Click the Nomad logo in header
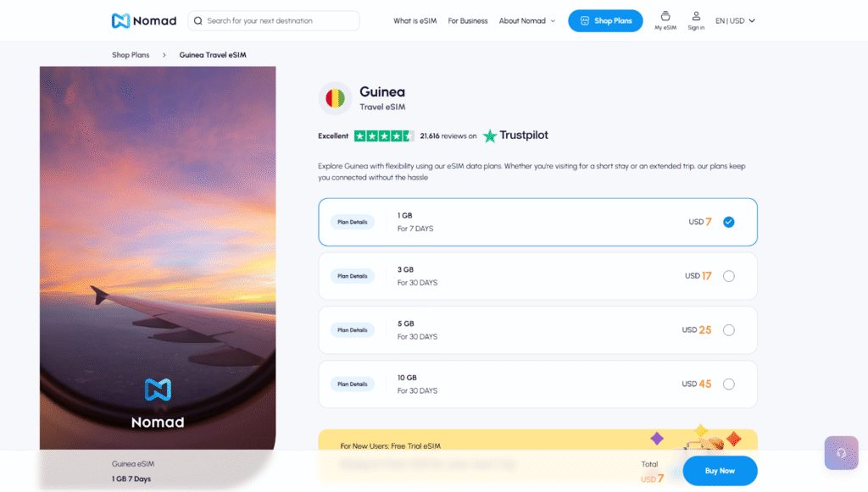Screen dimensions: 868x492 pos(143,20)
